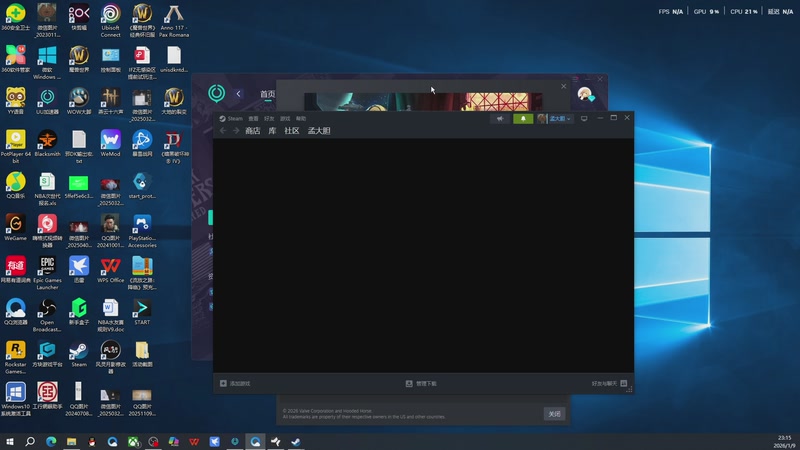
Task: Select the PotPlayer 64 bit desktop icon
Action: [15, 146]
